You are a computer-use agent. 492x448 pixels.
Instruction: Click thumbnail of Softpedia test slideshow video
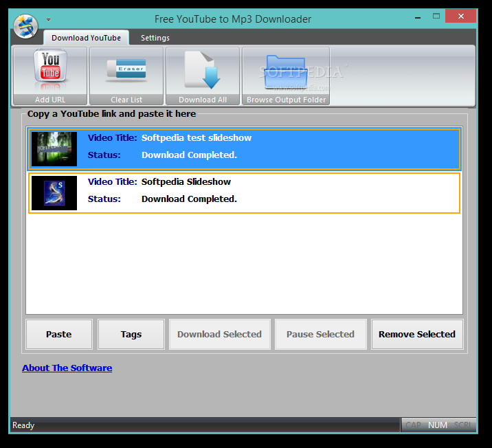54,149
